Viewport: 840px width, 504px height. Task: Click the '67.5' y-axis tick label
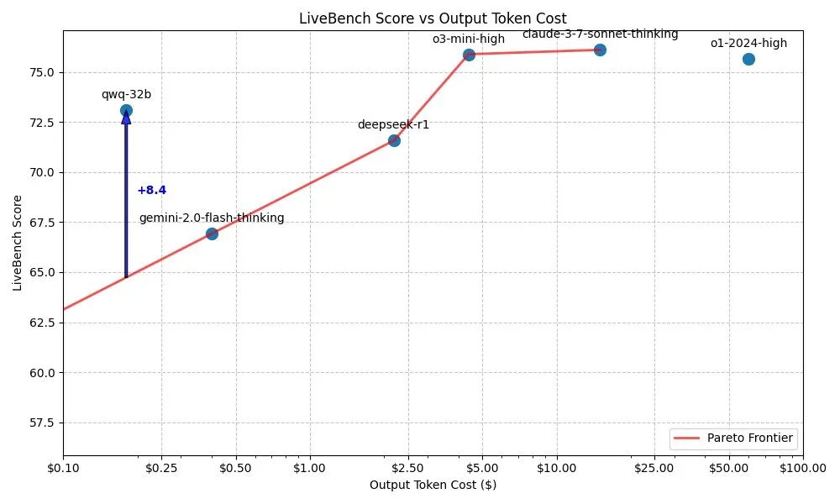pyautogui.click(x=42, y=223)
